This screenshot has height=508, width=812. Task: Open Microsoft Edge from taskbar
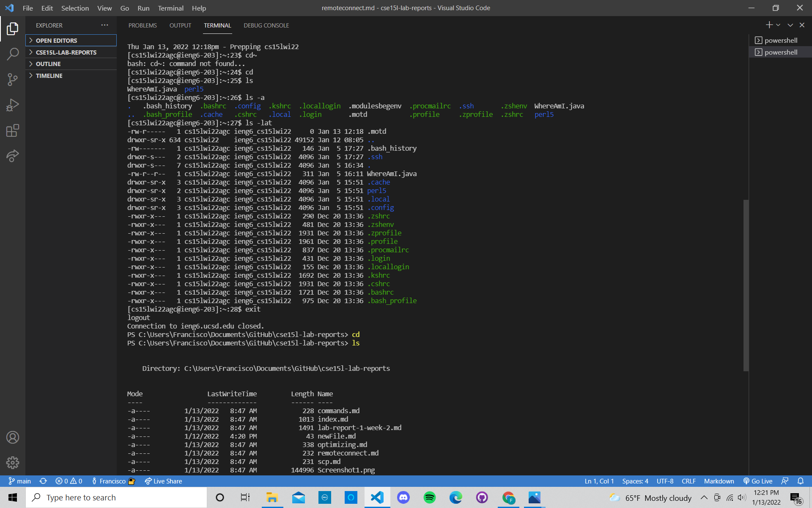(x=455, y=497)
